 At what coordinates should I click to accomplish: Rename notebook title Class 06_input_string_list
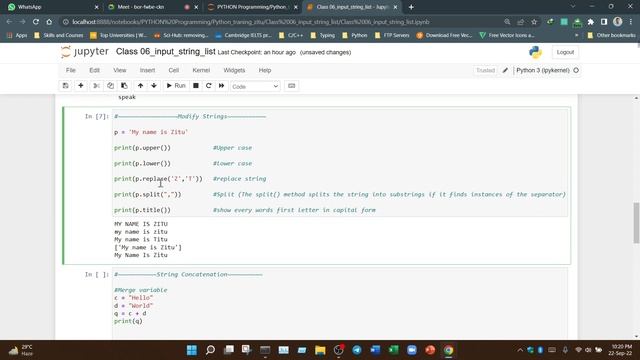point(165,52)
